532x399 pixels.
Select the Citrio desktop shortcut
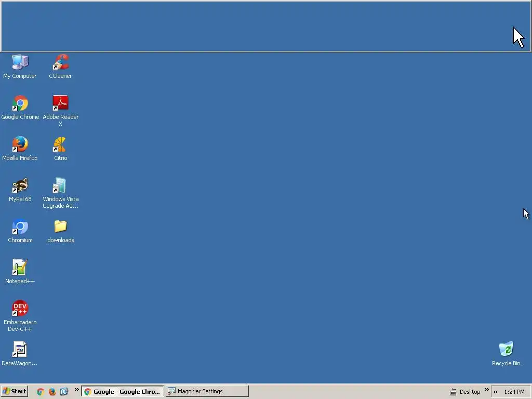pos(60,149)
